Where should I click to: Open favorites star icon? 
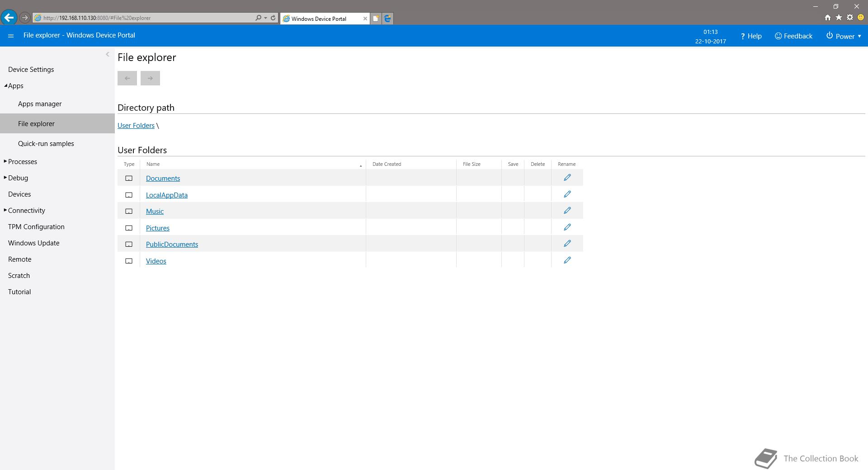839,18
